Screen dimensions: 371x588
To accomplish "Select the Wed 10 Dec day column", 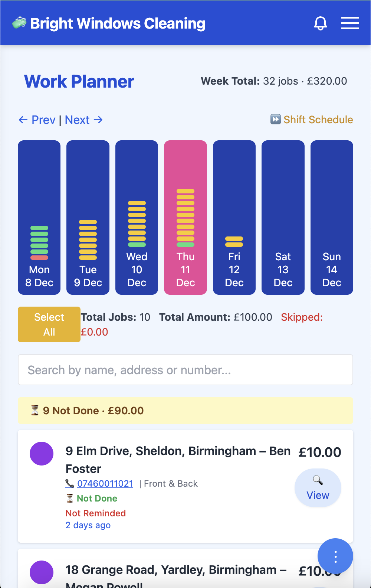I will pyautogui.click(x=137, y=218).
